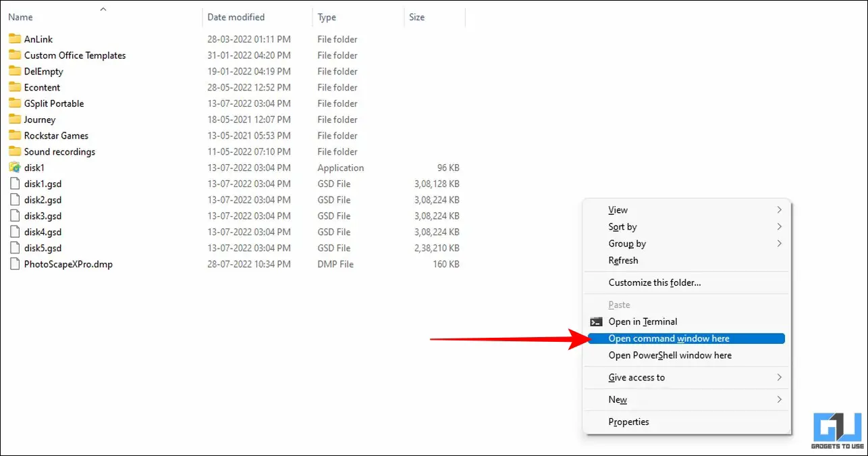
Task: Select the disk3.gsd file icon
Action: (x=15, y=216)
